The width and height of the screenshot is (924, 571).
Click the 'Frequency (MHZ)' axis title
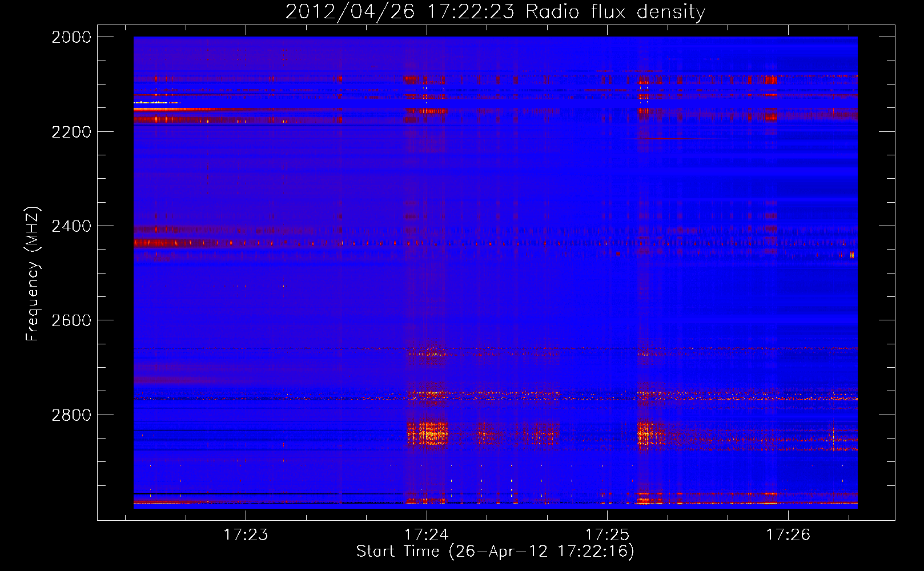33,274
